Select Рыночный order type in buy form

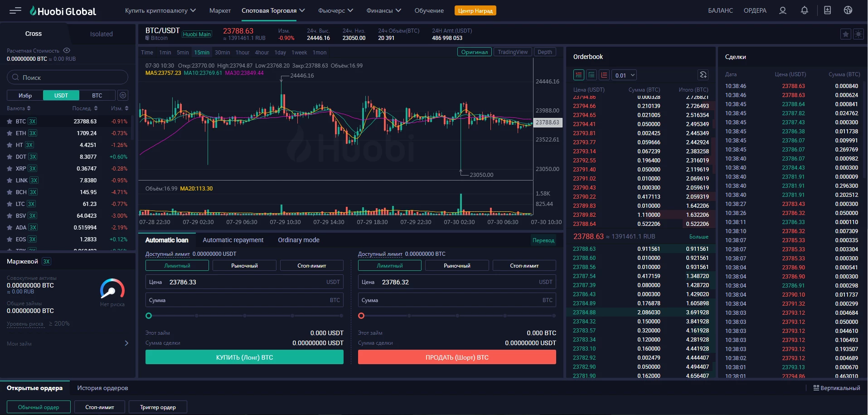pyautogui.click(x=244, y=266)
